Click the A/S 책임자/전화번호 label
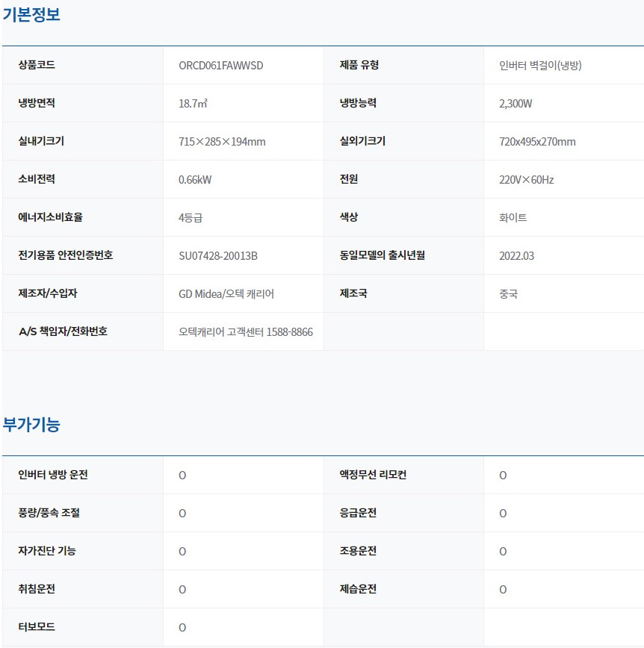 click(63, 331)
